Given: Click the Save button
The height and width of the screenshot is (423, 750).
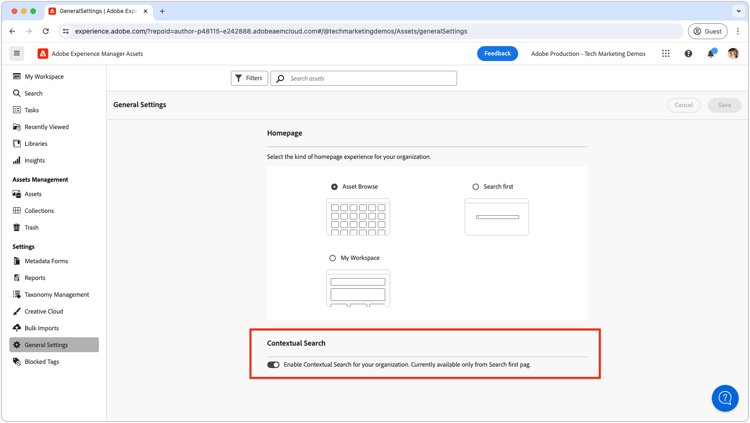Looking at the screenshot, I should click(x=724, y=105).
